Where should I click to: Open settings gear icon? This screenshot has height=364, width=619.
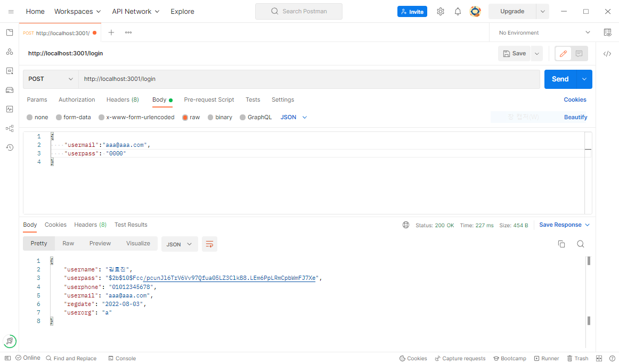point(440,11)
